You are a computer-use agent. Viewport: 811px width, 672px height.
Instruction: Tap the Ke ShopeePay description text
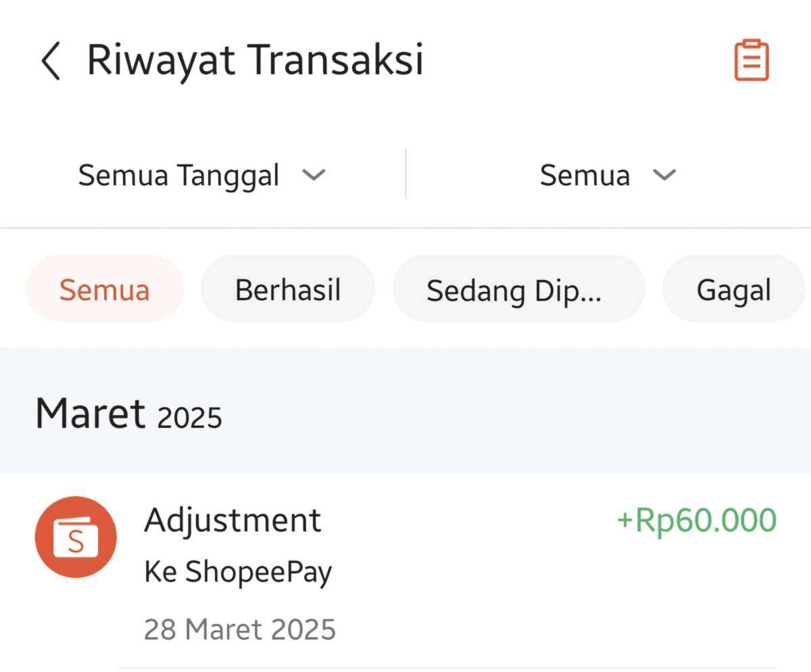click(x=238, y=572)
